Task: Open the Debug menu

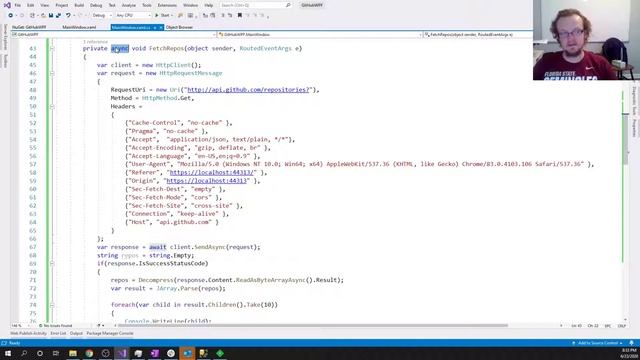Action: 96,5
